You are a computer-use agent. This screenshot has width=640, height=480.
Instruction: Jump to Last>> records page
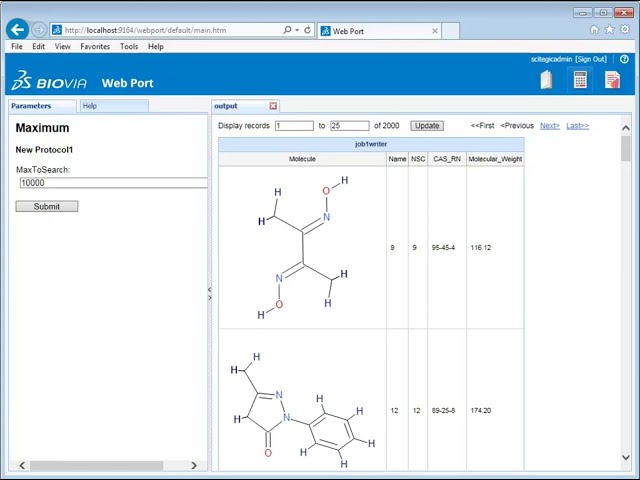[578, 126]
